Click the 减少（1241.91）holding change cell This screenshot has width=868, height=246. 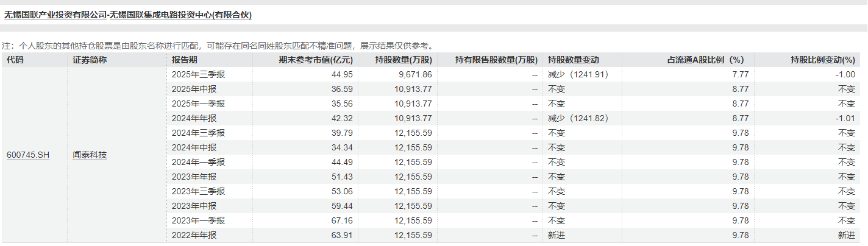tap(577, 74)
